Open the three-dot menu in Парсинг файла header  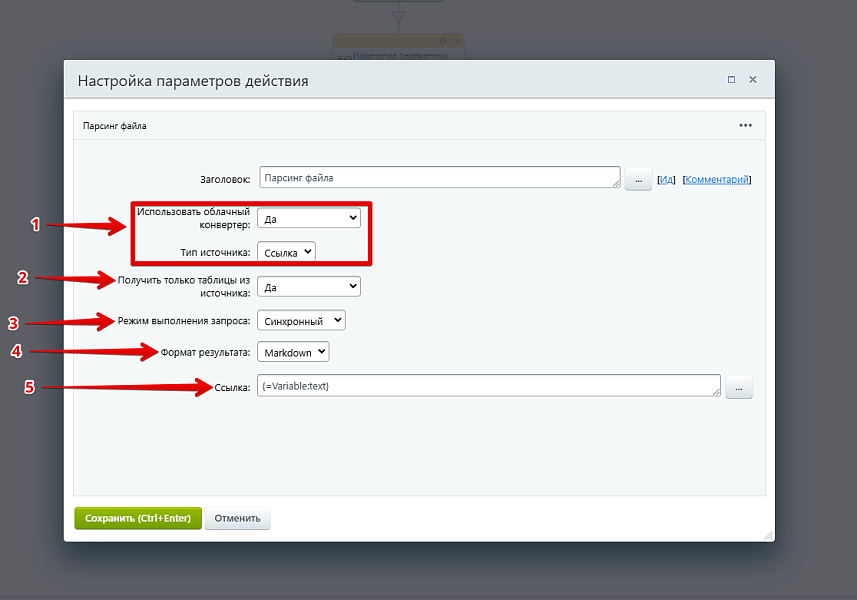point(745,126)
